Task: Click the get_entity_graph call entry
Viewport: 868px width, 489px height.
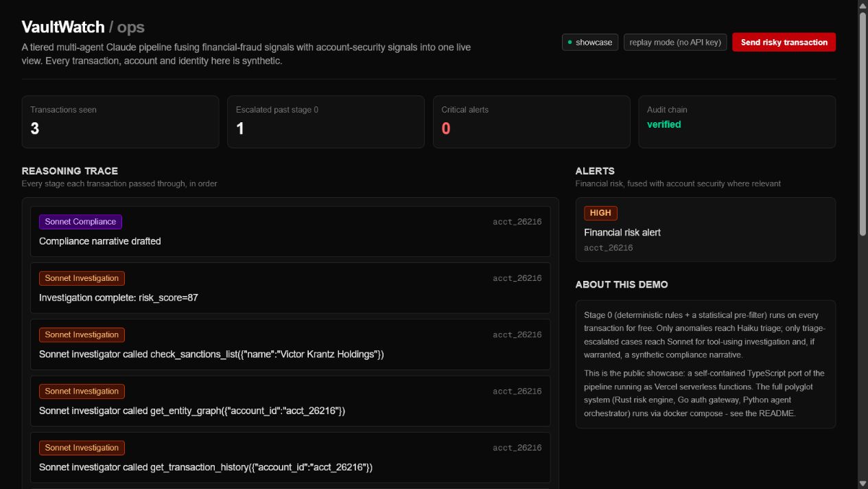Action: [290, 400]
